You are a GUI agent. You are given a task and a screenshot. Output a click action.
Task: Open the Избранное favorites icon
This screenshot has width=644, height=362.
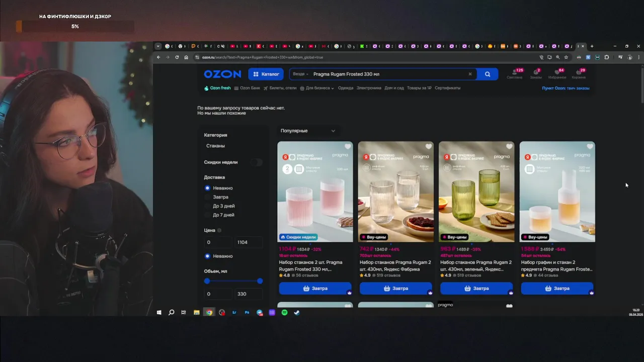(x=557, y=74)
